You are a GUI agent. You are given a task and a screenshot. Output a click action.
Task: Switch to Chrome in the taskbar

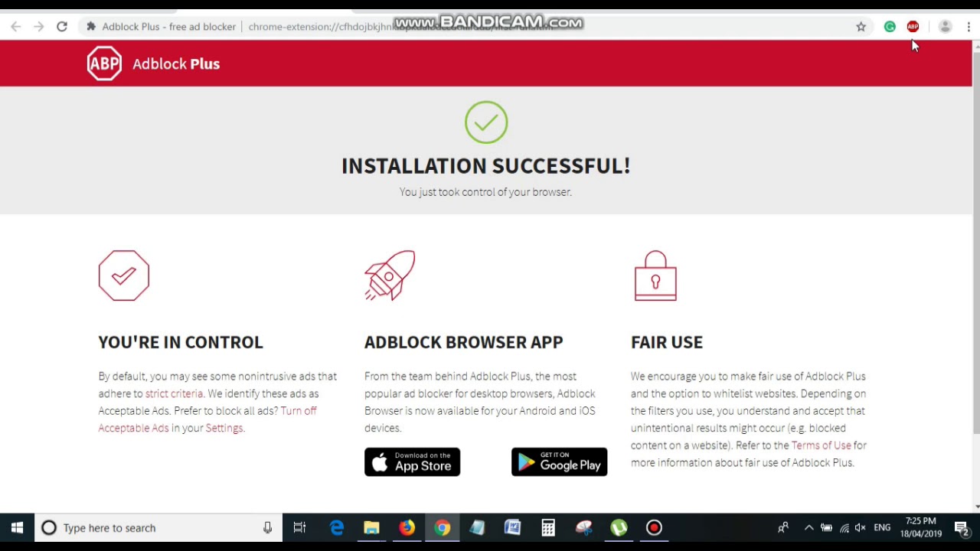click(x=443, y=528)
